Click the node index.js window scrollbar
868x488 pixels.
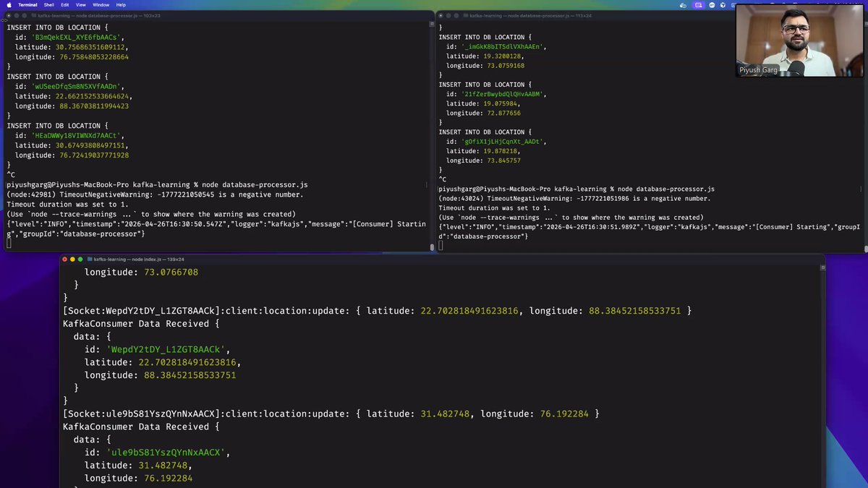(x=822, y=376)
